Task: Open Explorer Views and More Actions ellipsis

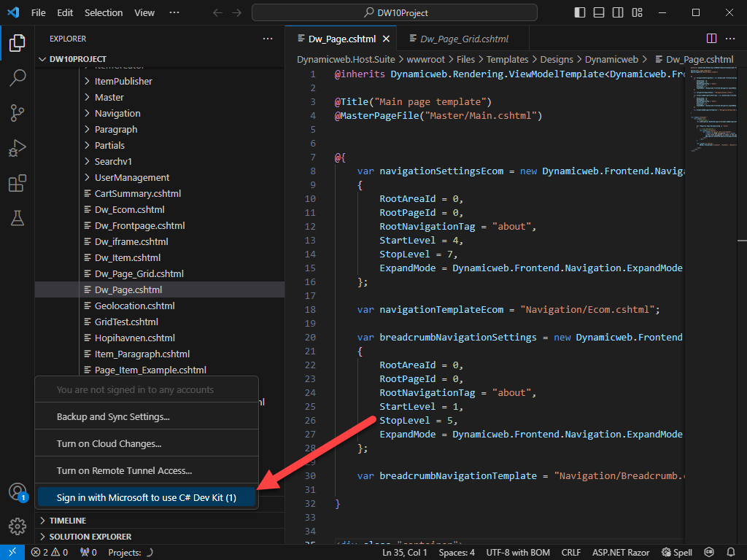Action: tap(268, 39)
